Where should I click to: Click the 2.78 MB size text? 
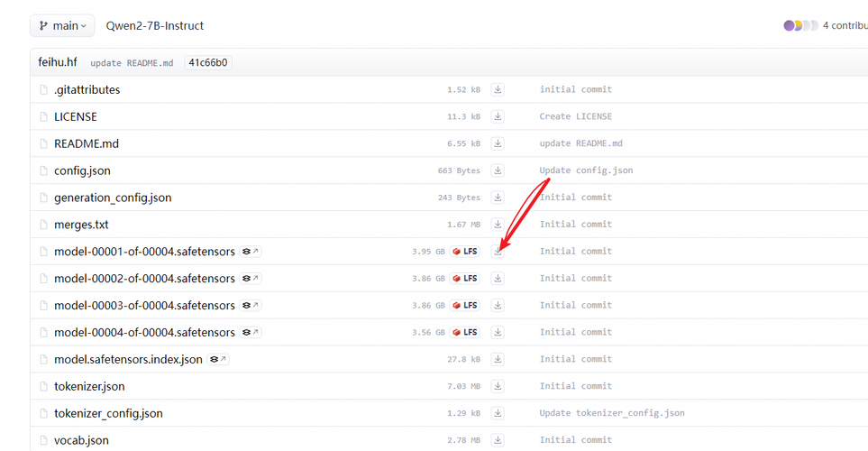coord(464,440)
